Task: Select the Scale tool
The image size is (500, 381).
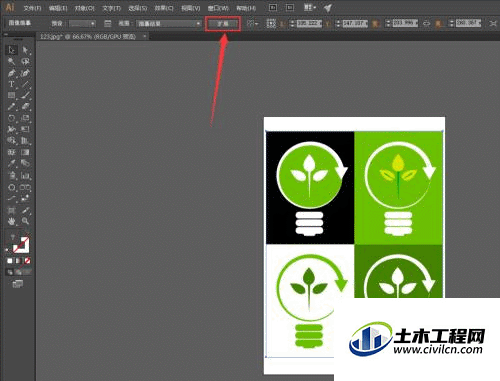Action: (x=25, y=118)
